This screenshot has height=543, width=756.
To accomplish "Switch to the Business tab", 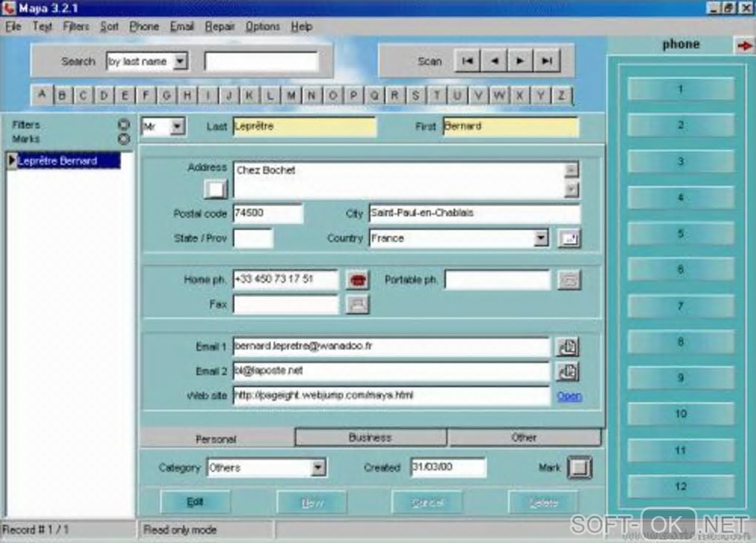I will click(x=371, y=438).
